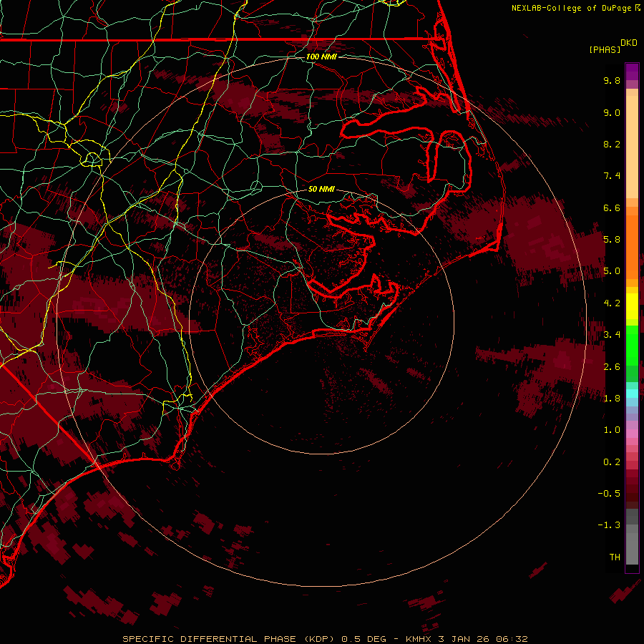This screenshot has width=644, height=644.
Task: Click the 50 NMI range ring label
Action: coord(321,189)
